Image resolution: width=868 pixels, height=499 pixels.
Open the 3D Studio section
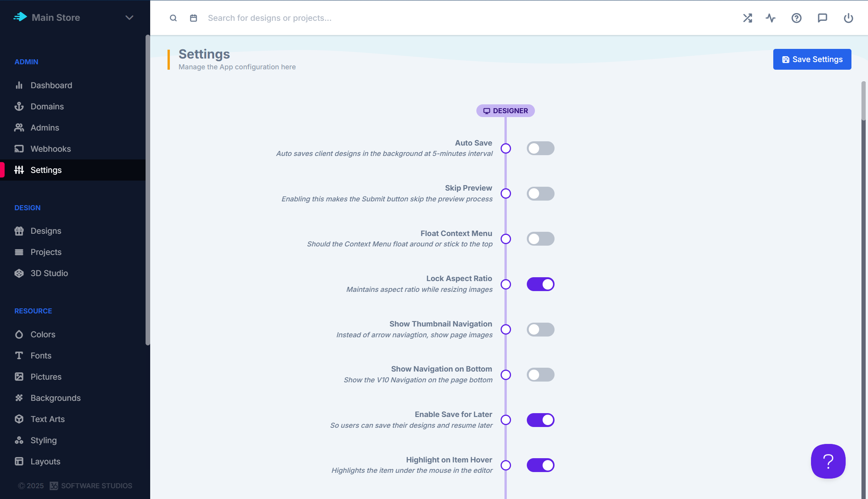pyautogui.click(x=73, y=273)
